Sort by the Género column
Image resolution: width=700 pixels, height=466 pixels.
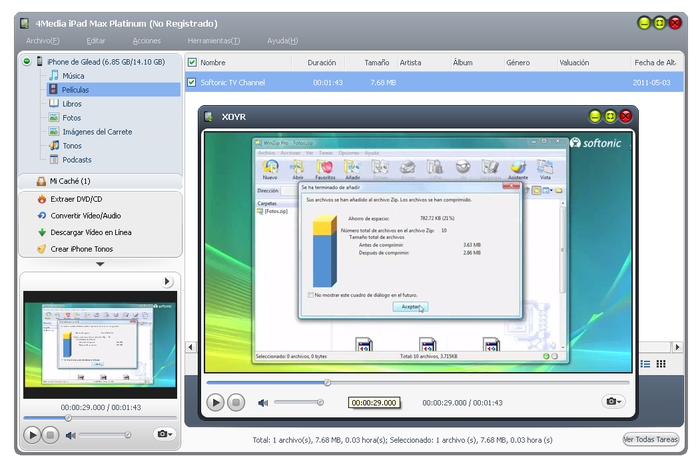518,62
